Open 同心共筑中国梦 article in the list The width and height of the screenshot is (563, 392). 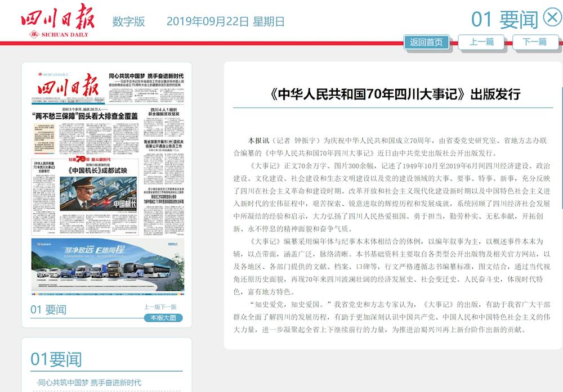click(89, 383)
